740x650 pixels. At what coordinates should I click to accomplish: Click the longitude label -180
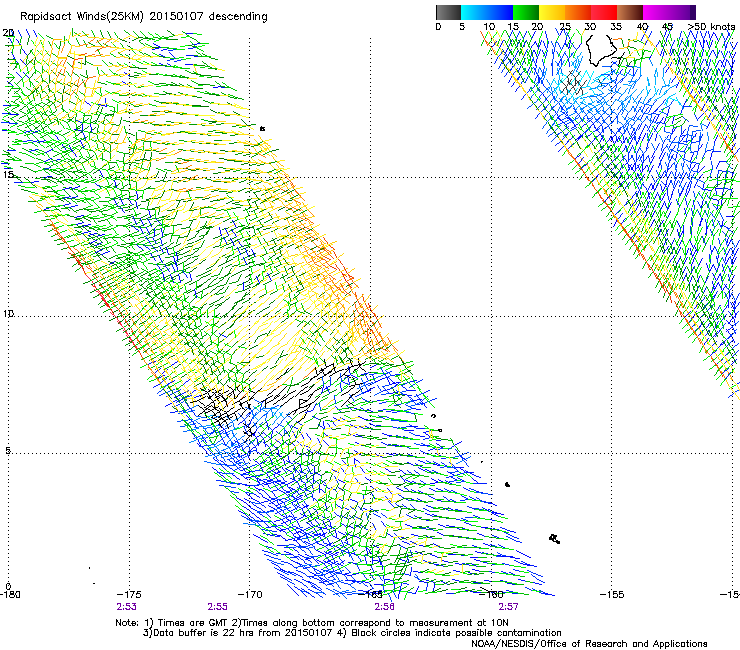tap(10, 594)
